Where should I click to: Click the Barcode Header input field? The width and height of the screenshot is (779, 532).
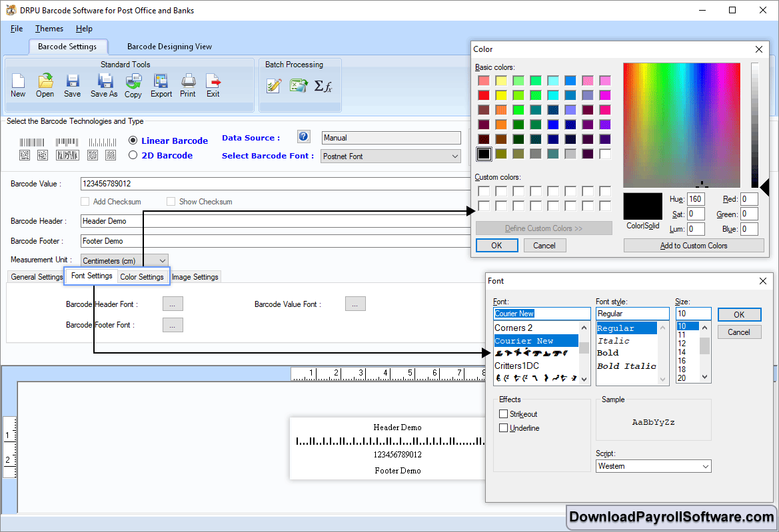tap(275, 221)
